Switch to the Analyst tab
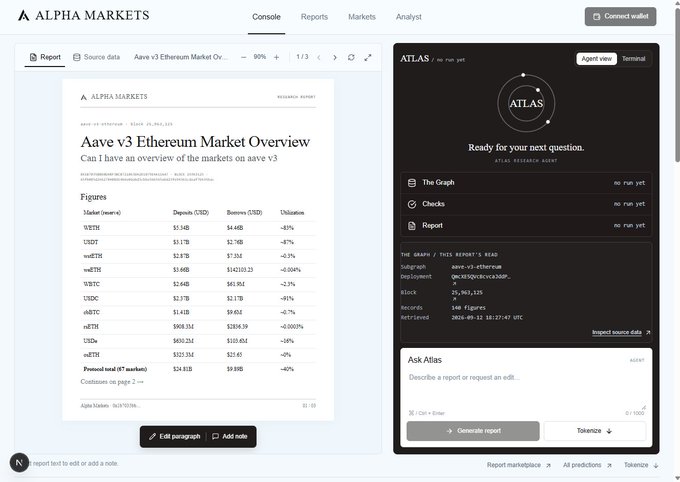680x482 pixels. (x=409, y=17)
